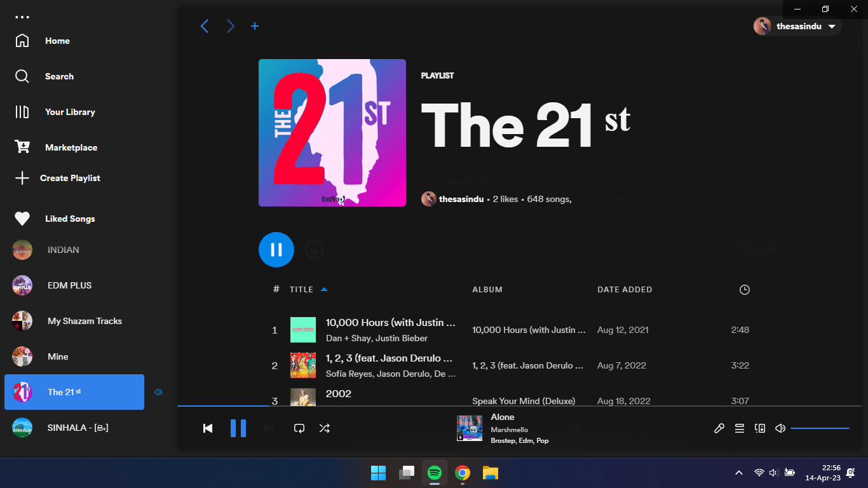Open thesasindu profile link under playlist title
868x488 pixels.
(461, 199)
